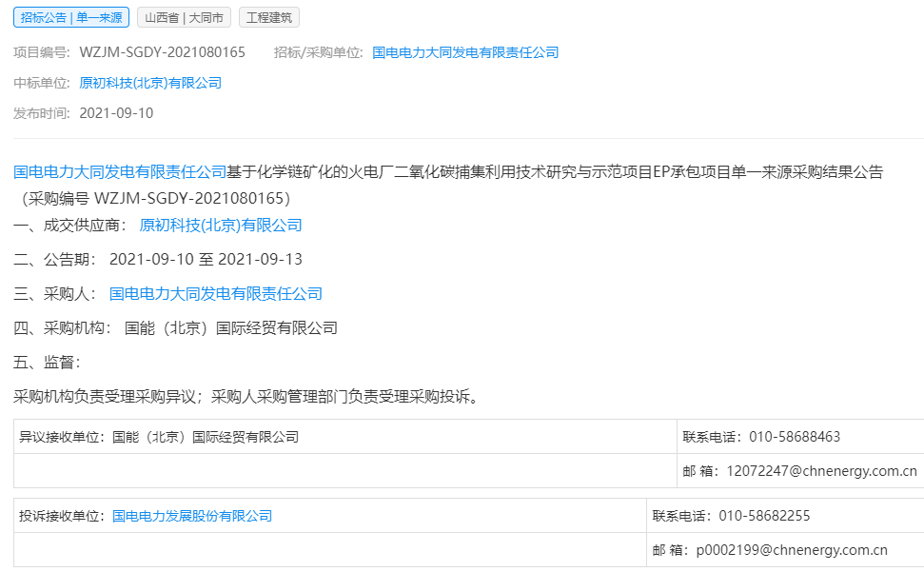924x572 pixels.
Task: Open 原初科技(北京)有限公司 link beside 中标单位
Action: pyautogui.click(x=150, y=83)
